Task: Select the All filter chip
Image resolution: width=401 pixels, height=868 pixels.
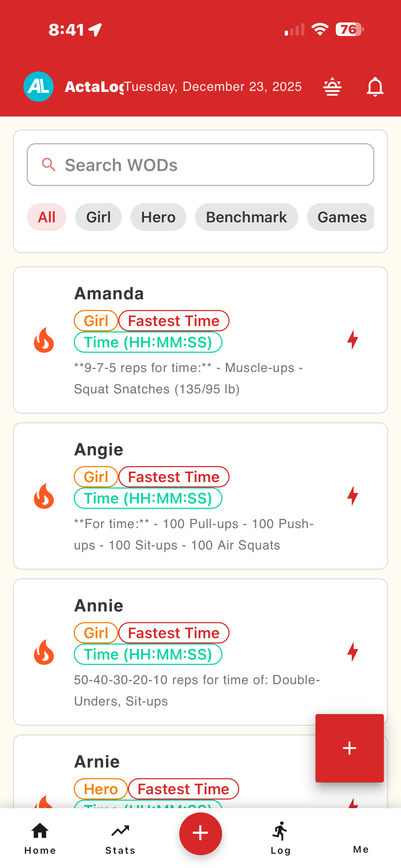Action: [x=47, y=217]
